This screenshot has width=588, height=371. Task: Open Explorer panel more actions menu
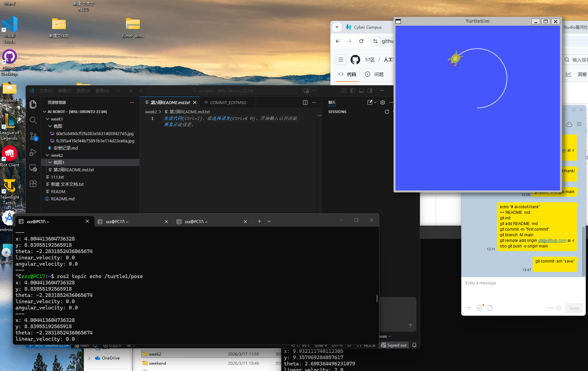point(132,102)
